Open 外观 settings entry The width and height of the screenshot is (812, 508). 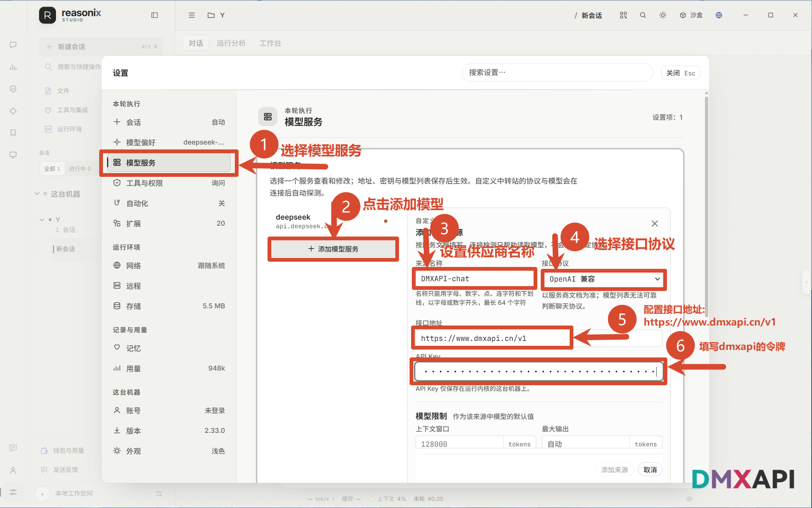[x=169, y=451]
